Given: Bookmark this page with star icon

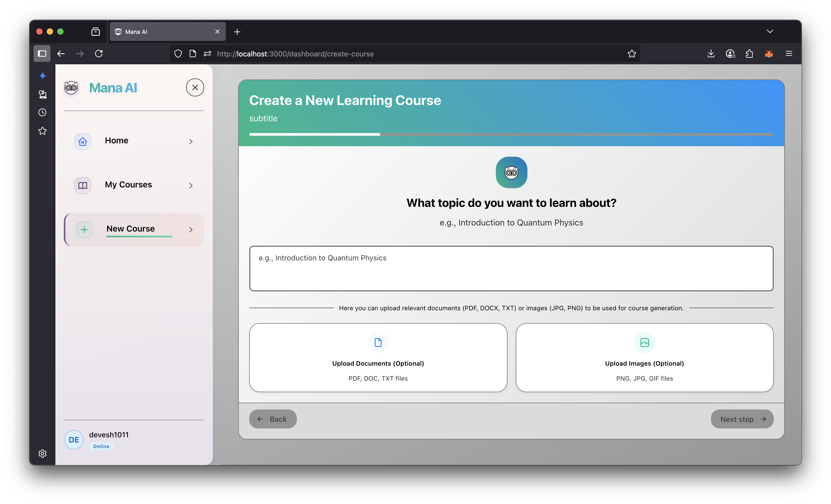Looking at the screenshot, I should point(631,54).
